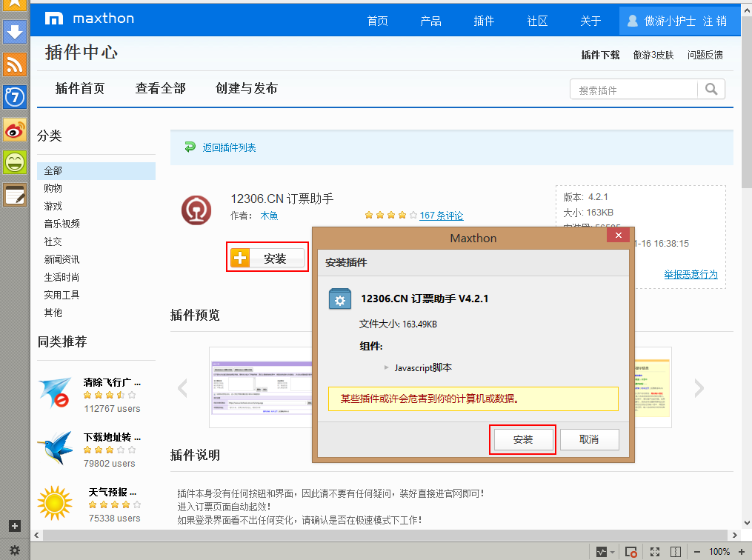The width and height of the screenshot is (752, 560).
Task: Click the screen capture status bar icon
Action: click(x=630, y=552)
